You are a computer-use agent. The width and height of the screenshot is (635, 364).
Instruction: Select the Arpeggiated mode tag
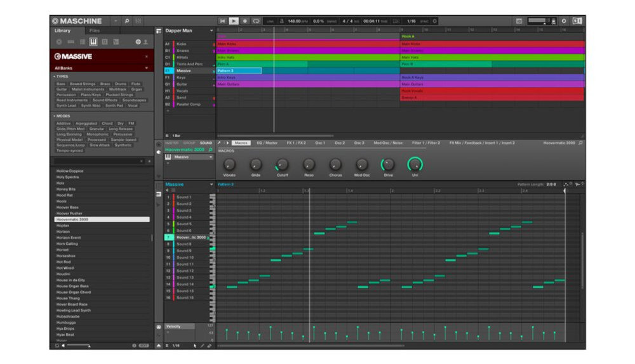click(x=86, y=124)
